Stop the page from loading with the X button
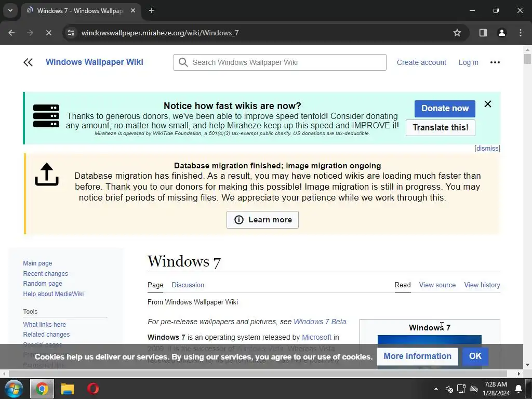Screen dimensions: 532x399 click(x=48, y=33)
